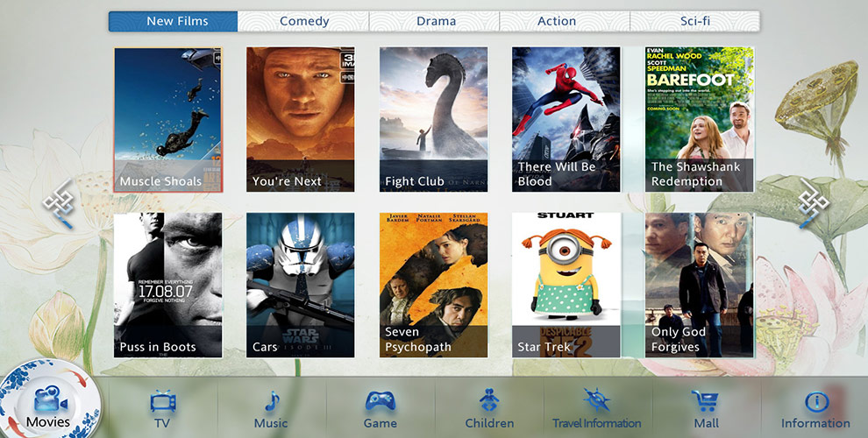Play the Star Trek movie thumbnail
868x438 pixels.
[x=566, y=285]
